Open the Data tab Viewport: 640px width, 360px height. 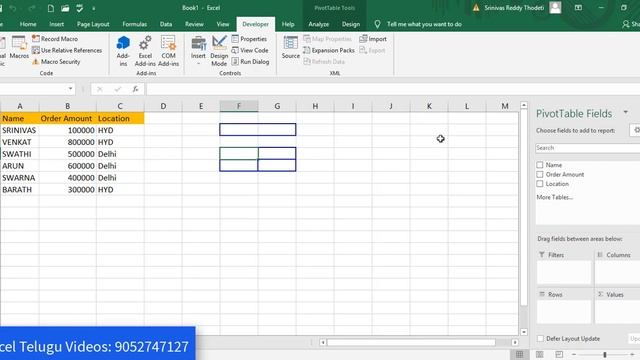pos(166,24)
